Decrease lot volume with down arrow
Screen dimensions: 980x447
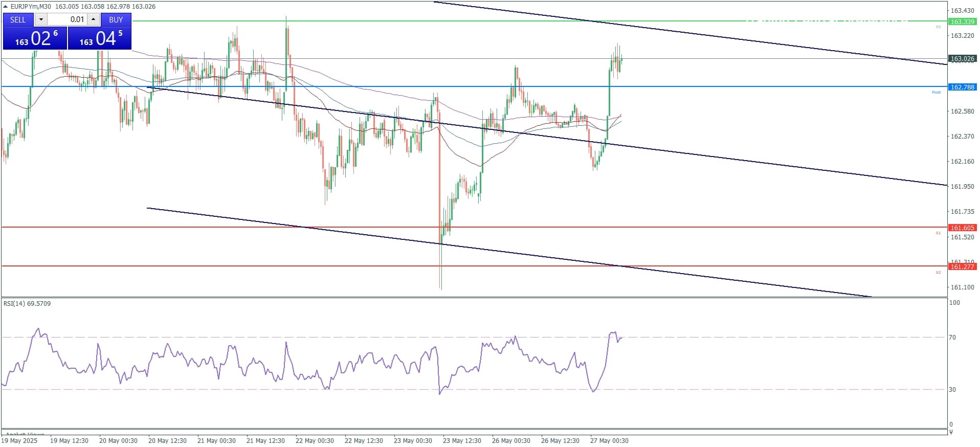[41, 19]
